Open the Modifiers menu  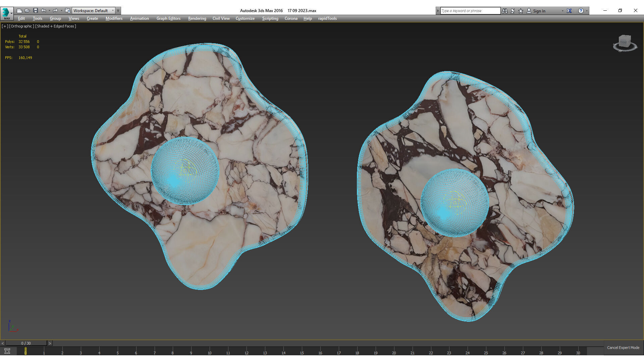click(114, 18)
